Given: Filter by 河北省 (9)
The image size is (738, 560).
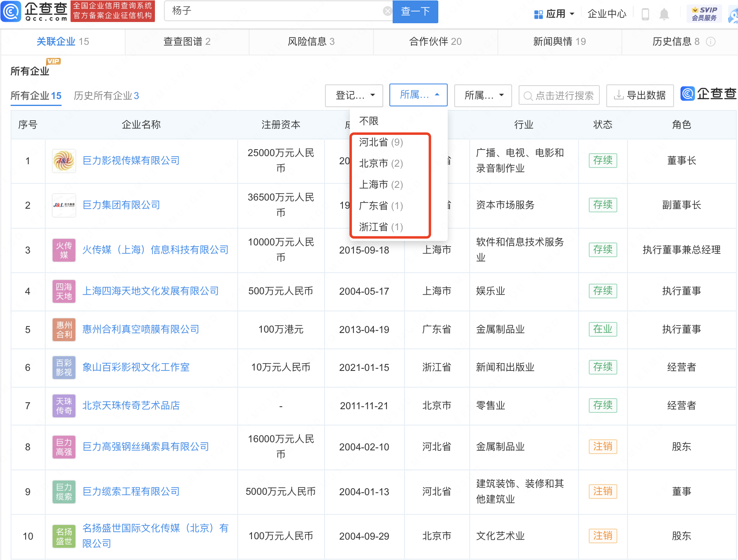Looking at the screenshot, I should coord(381,142).
